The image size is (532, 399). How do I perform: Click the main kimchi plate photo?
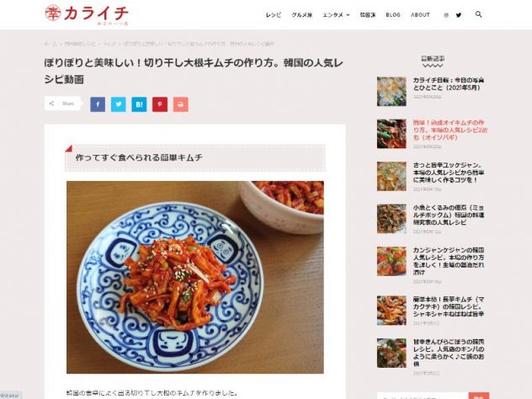[195, 277]
